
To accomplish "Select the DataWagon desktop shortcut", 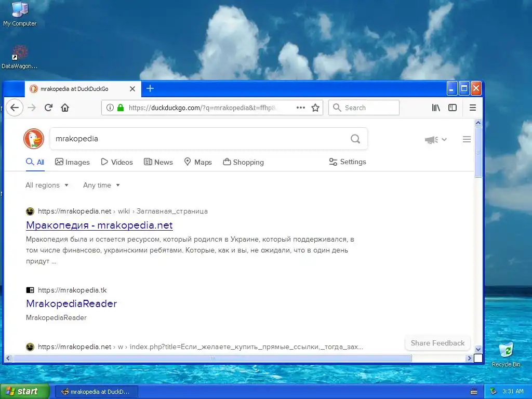I will pos(19,57).
